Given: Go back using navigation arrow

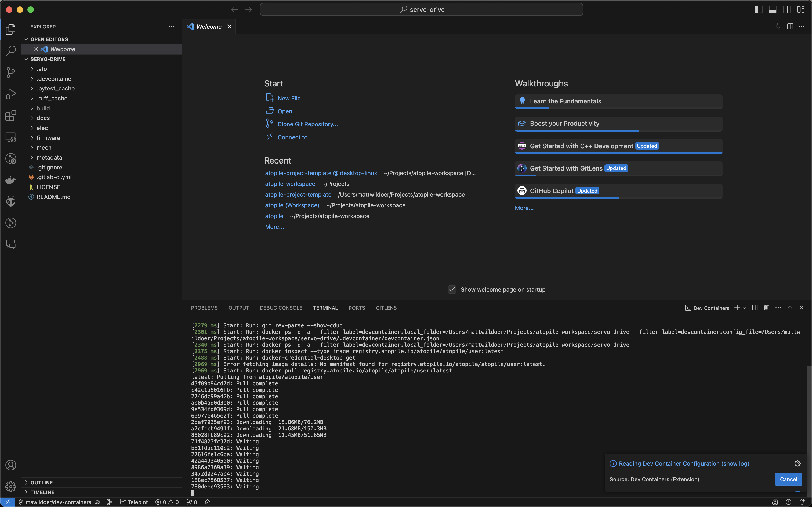Looking at the screenshot, I should 235,9.
